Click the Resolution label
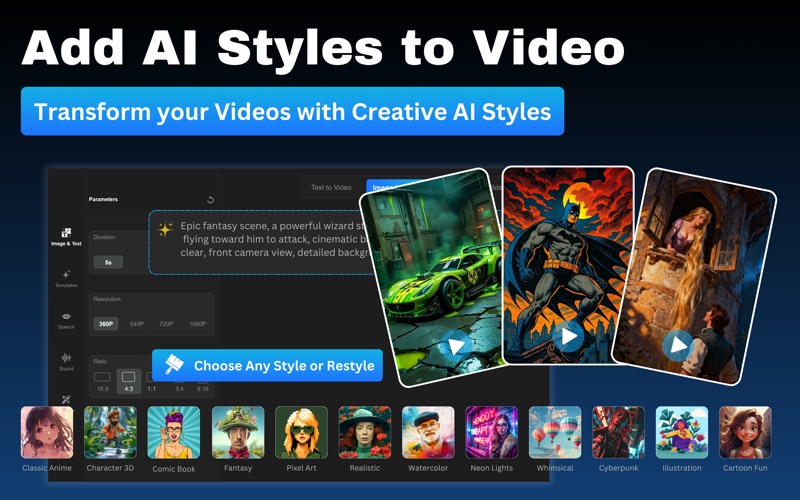This screenshot has height=500, width=800. point(107,299)
